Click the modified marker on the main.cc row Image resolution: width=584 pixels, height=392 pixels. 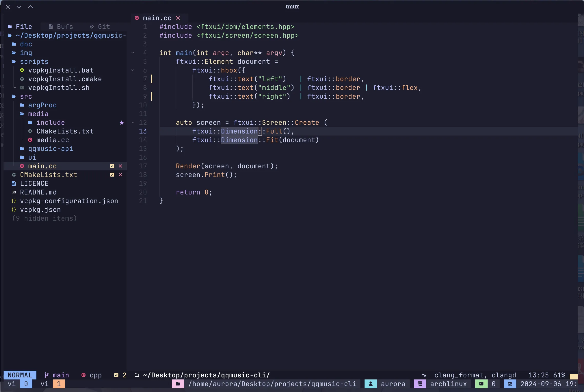click(112, 166)
